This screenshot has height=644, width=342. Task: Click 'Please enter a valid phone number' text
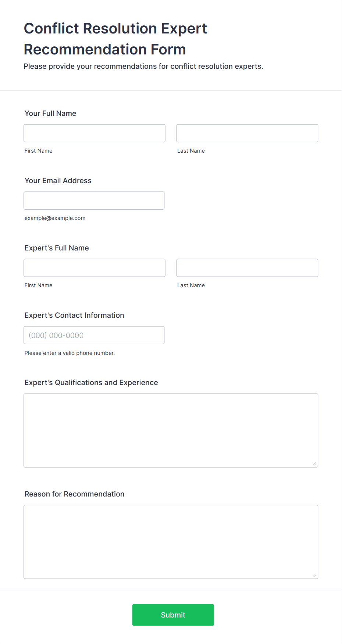coord(70,353)
